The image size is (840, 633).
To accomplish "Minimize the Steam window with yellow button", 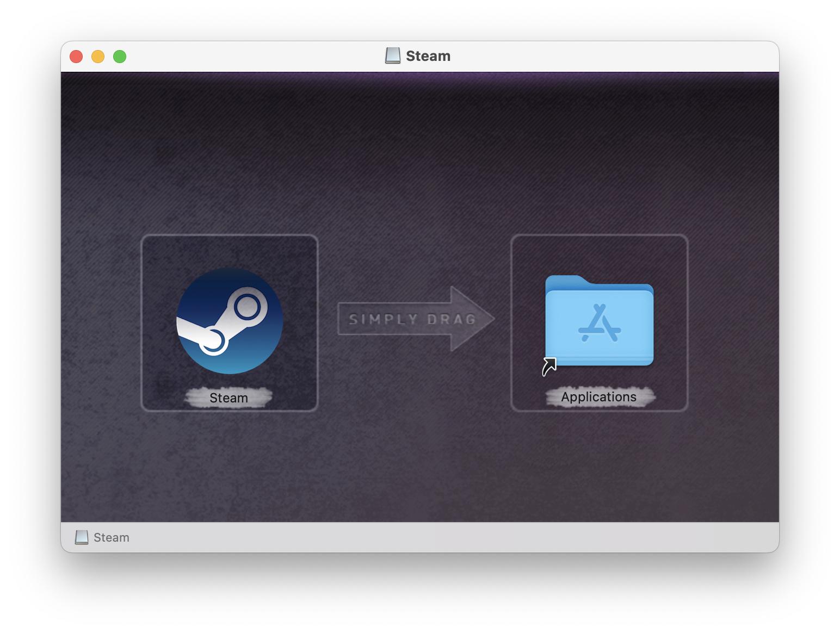I will [98, 57].
